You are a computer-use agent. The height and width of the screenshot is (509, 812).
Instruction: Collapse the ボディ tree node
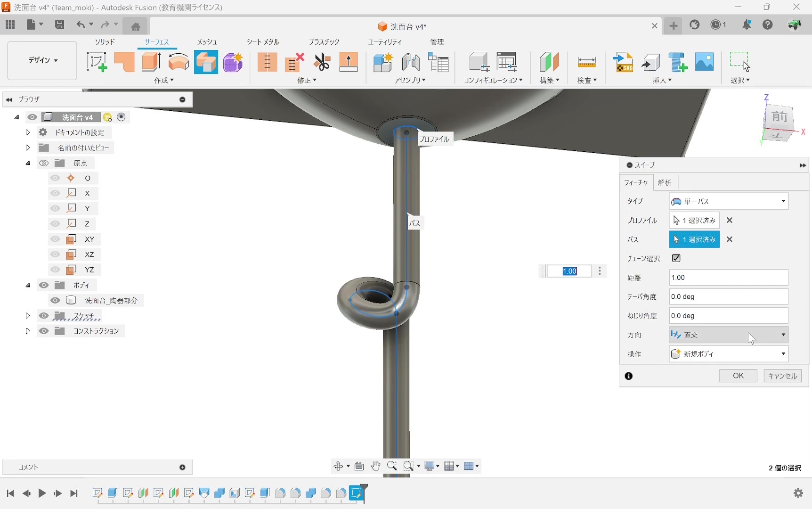[x=28, y=285]
